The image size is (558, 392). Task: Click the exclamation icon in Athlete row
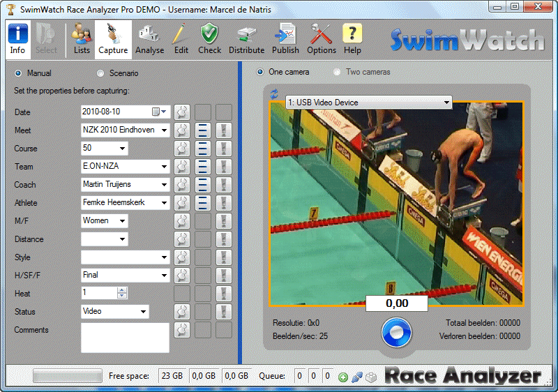click(x=224, y=203)
